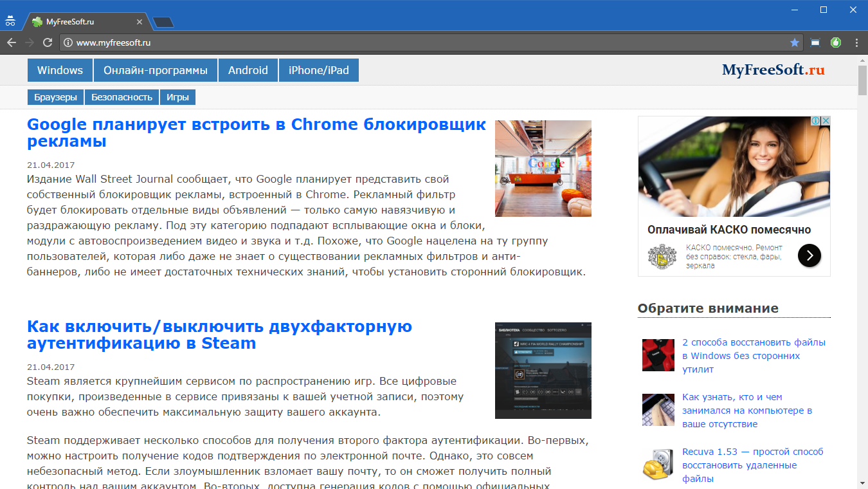
Task: Close the KACKO ad with the X
Action: [x=826, y=121]
